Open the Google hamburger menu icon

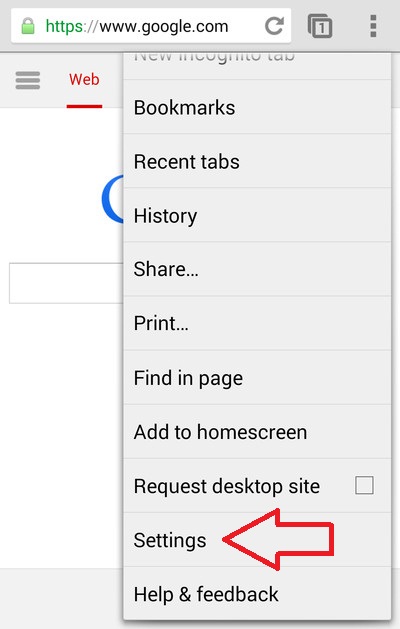[28, 80]
